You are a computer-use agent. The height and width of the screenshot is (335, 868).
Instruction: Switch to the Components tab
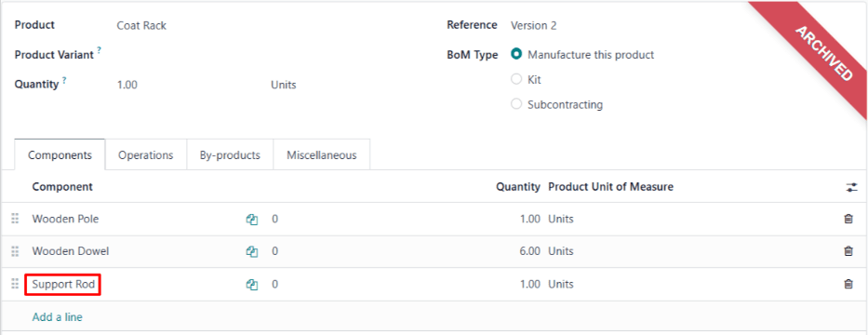point(60,155)
